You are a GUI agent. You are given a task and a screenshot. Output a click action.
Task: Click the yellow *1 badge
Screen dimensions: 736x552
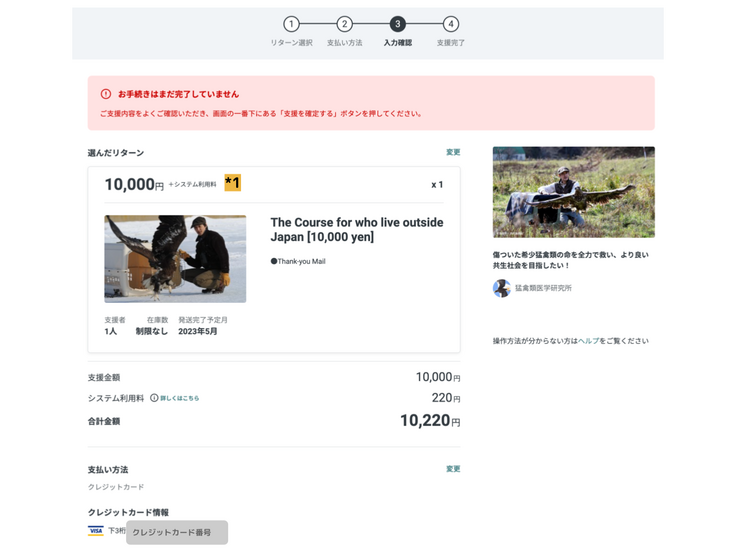(x=232, y=183)
